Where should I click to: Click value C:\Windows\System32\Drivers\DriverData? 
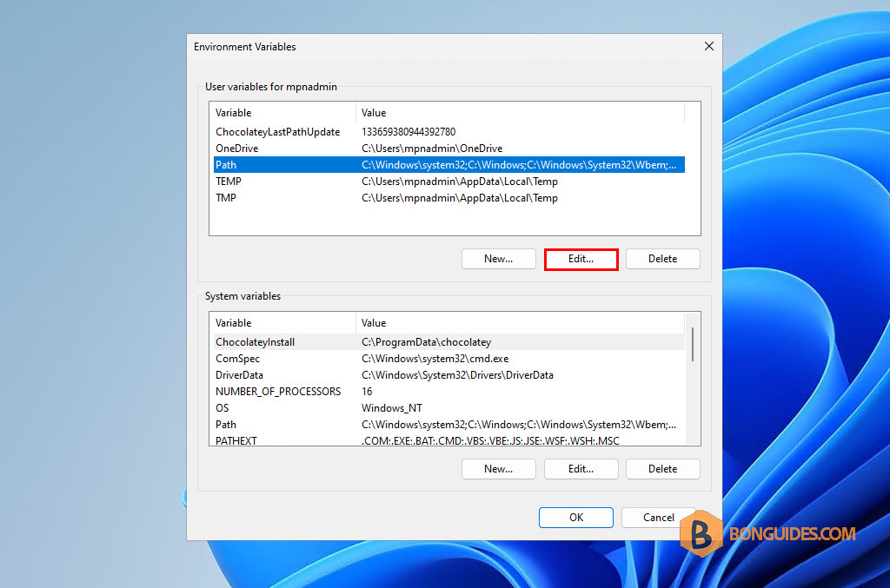457,375
